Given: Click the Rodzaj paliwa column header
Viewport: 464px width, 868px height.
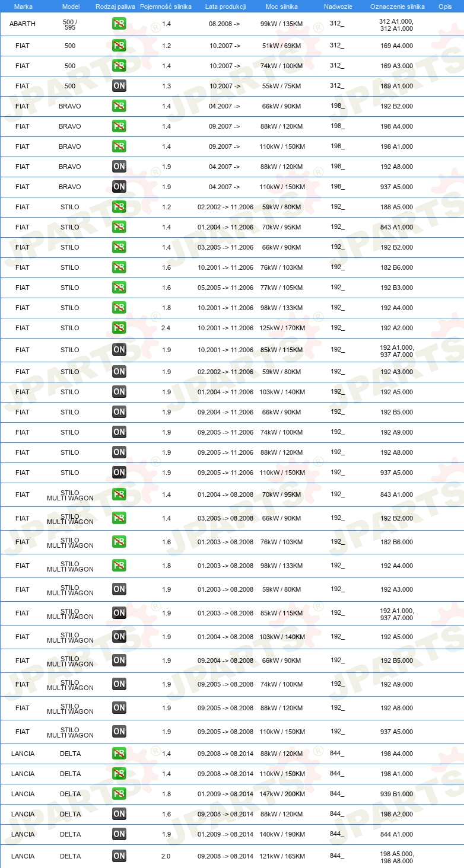Looking at the screenshot, I should click(115, 7).
